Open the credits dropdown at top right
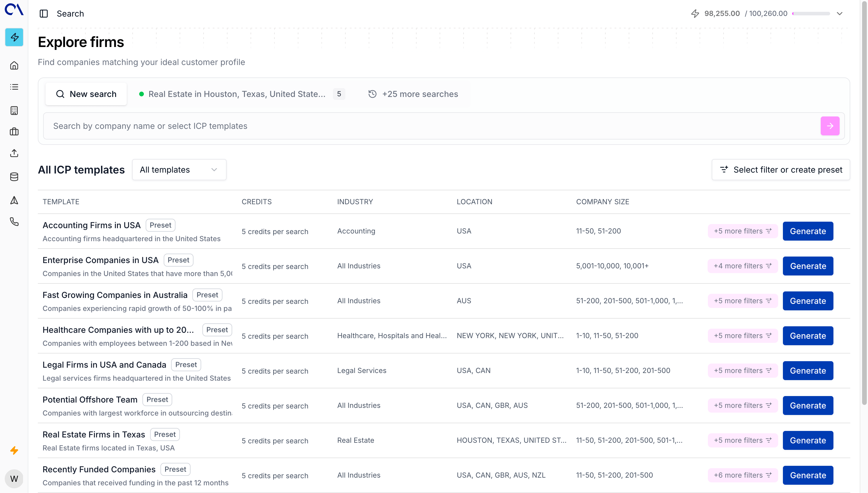The width and height of the screenshot is (868, 493). pyautogui.click(x=840, y=14)
